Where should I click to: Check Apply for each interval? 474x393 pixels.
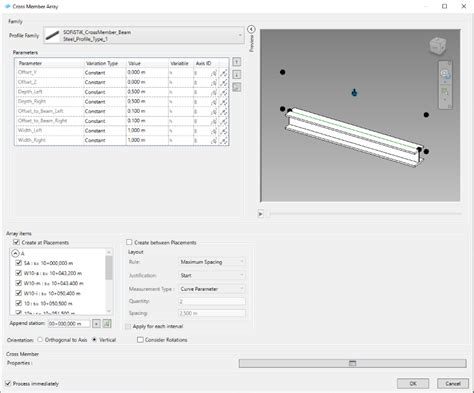(128, 326)
